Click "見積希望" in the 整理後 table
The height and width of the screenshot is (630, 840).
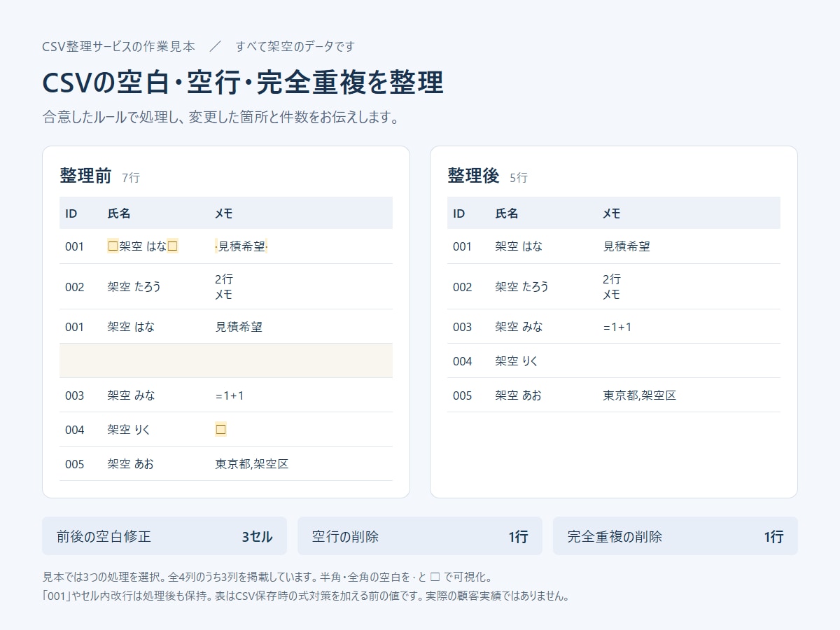pyautogui.click(x=626, y=246)
